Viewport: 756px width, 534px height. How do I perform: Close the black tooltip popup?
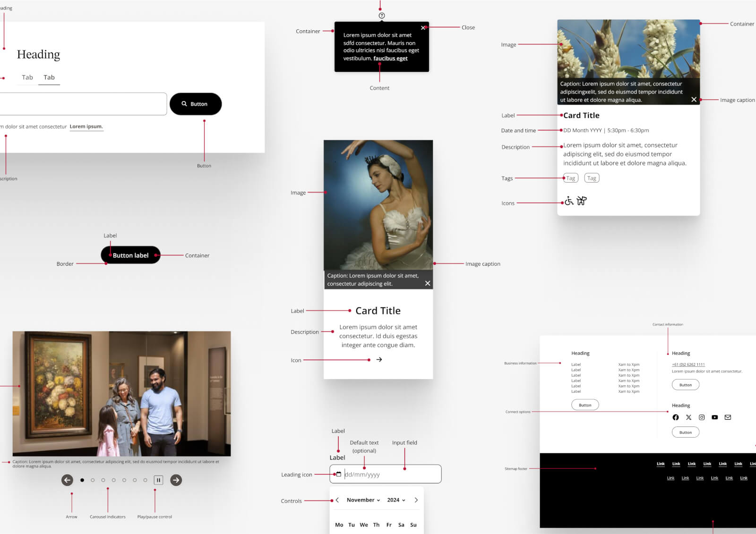tap(423, 28)
